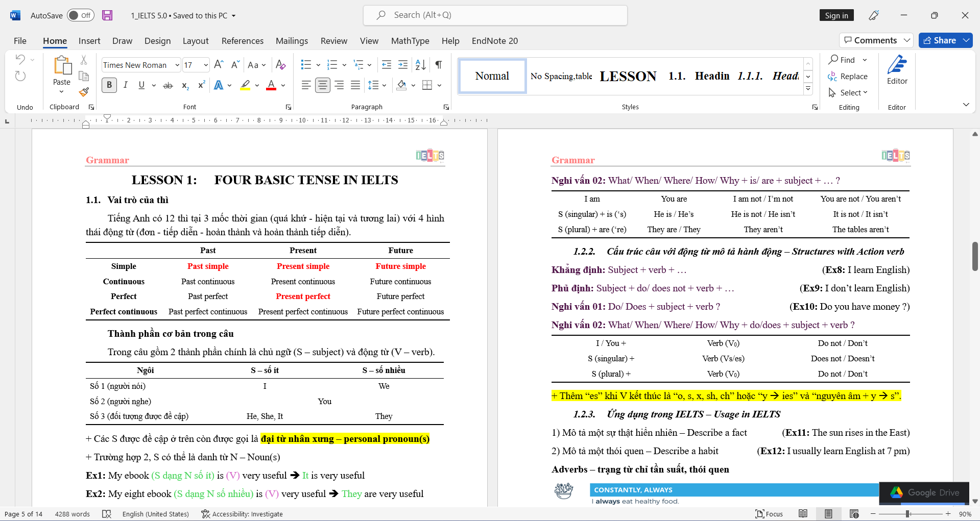Open the Editor tool

coord(897,70)
